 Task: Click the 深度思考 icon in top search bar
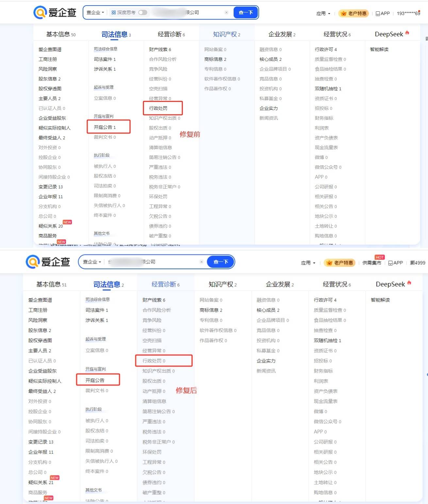(114, 12)
